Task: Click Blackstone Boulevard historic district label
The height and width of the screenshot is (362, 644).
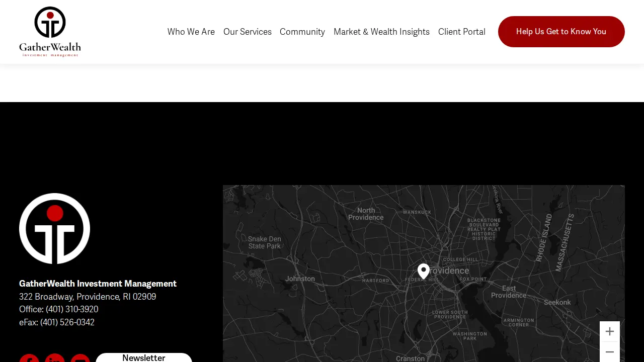Action: pyautogui.click(x=484, y=229)
